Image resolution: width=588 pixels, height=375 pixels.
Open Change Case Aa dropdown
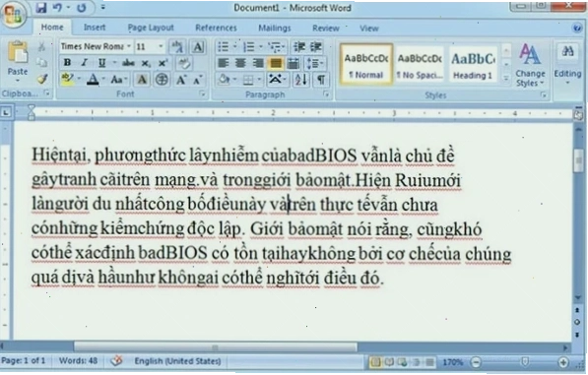[x=118, y=80]
